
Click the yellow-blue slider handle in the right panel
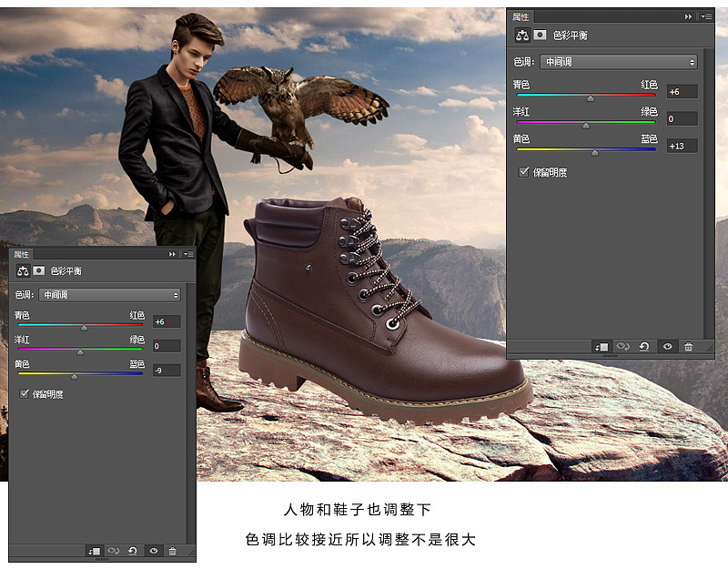click(595, 153)
